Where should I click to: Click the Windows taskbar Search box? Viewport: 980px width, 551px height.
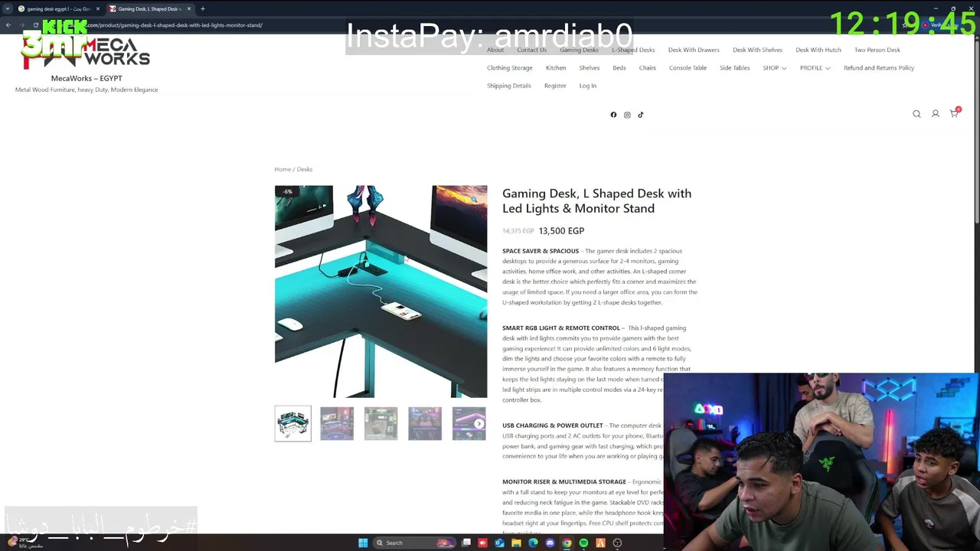(413, 543)
